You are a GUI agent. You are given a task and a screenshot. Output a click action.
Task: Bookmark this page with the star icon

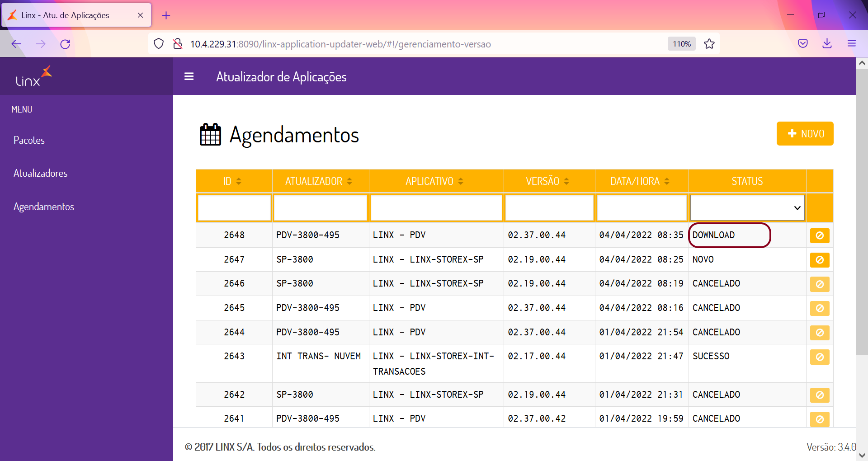[709, 44]
